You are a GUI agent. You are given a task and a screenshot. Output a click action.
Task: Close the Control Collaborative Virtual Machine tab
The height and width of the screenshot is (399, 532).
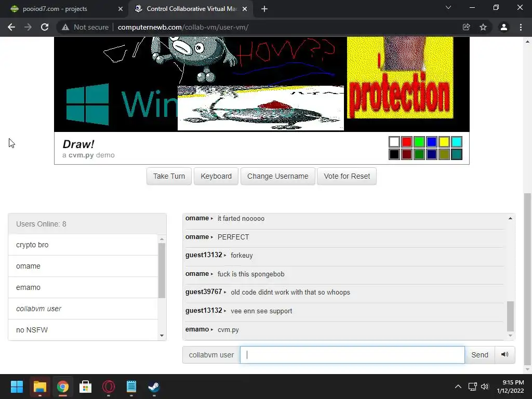point(245,9)
